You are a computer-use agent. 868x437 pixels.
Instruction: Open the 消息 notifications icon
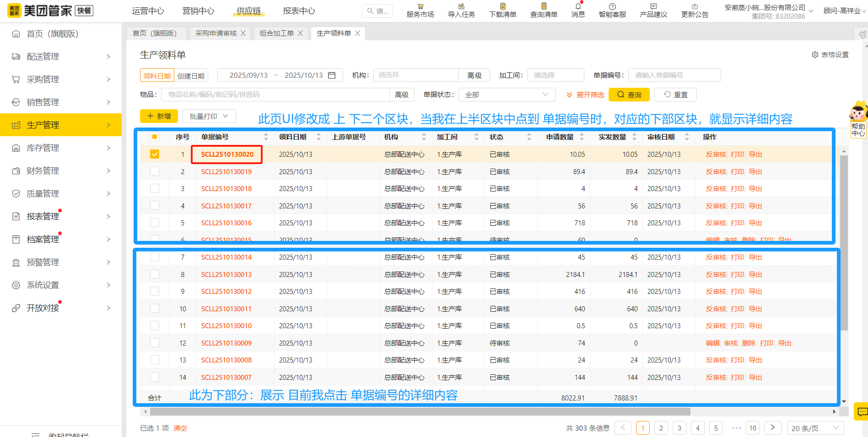[577, 10]
